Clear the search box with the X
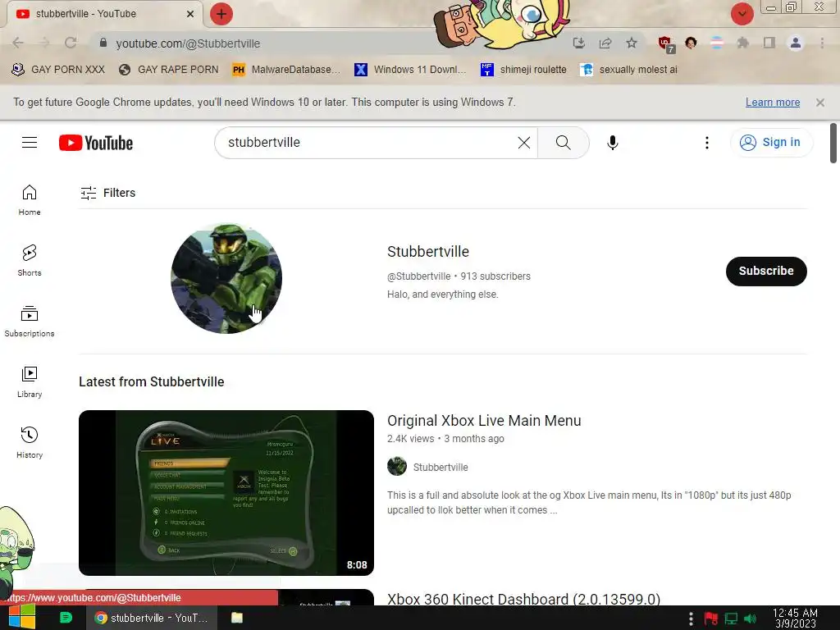This screenshot has width=840, height=630. tap(524, 143)
